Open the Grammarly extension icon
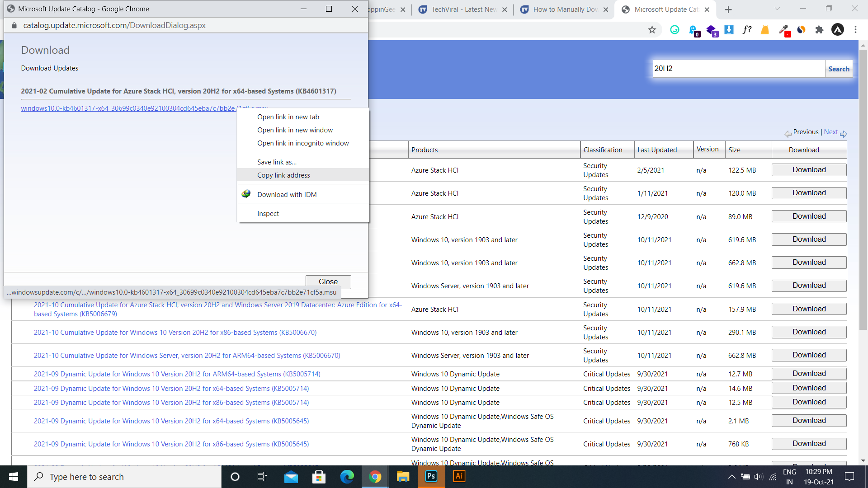The height and width of the screenshot is (488, 868). click(675, 30)
